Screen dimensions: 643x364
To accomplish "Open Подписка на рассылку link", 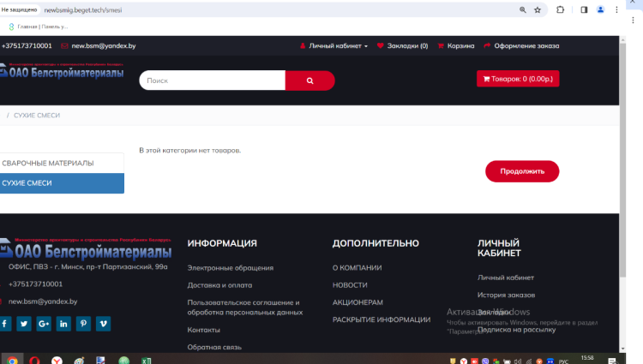I will click(x=517, y=330).
